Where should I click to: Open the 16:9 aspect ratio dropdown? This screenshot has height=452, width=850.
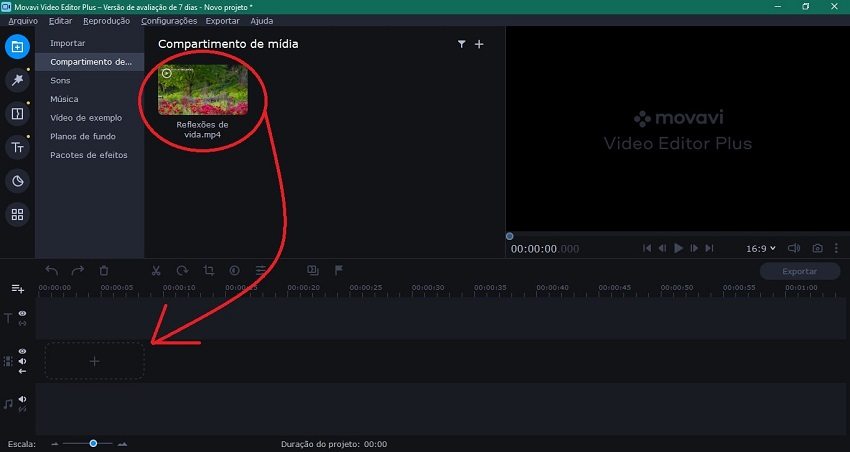(761, 248)
